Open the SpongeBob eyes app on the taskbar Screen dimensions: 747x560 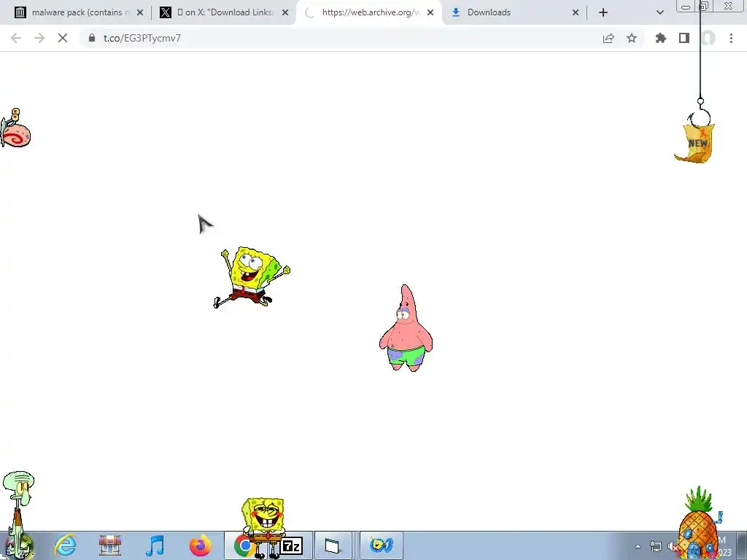pyautogui.click(x=381, y=545)
